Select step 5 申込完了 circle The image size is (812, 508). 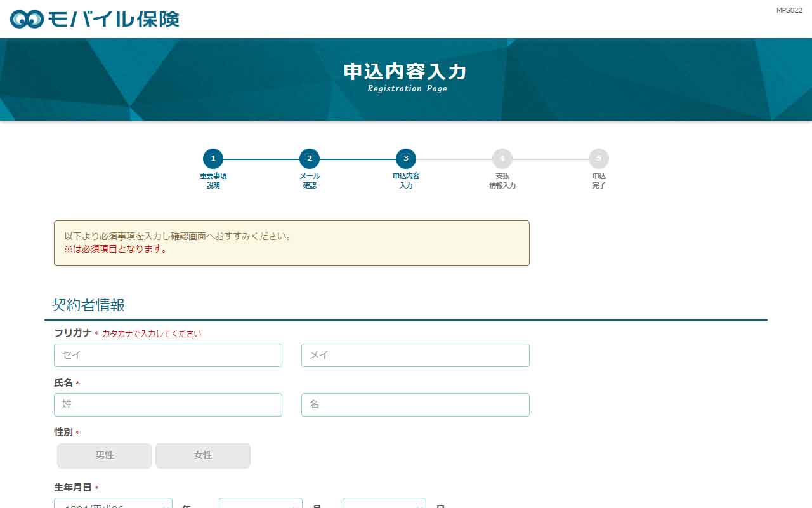pos(599,159)
